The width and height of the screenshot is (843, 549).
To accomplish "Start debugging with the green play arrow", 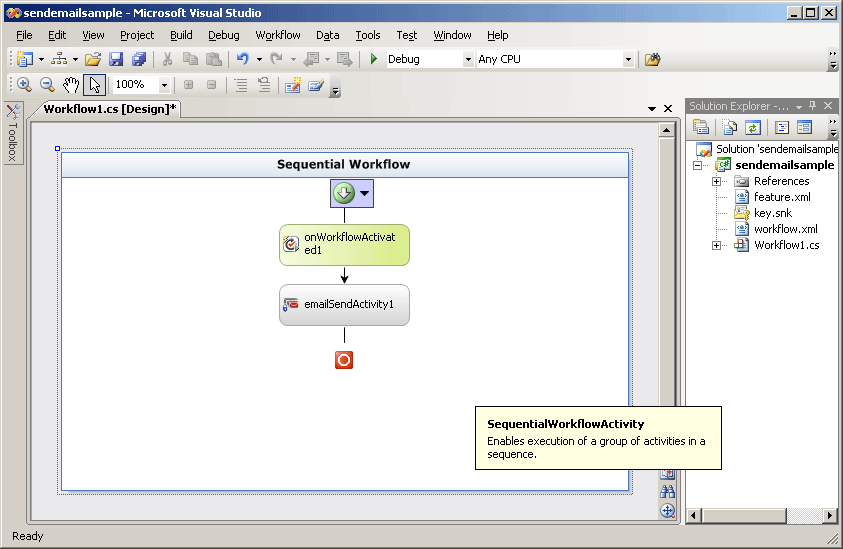I will point(374,59).
